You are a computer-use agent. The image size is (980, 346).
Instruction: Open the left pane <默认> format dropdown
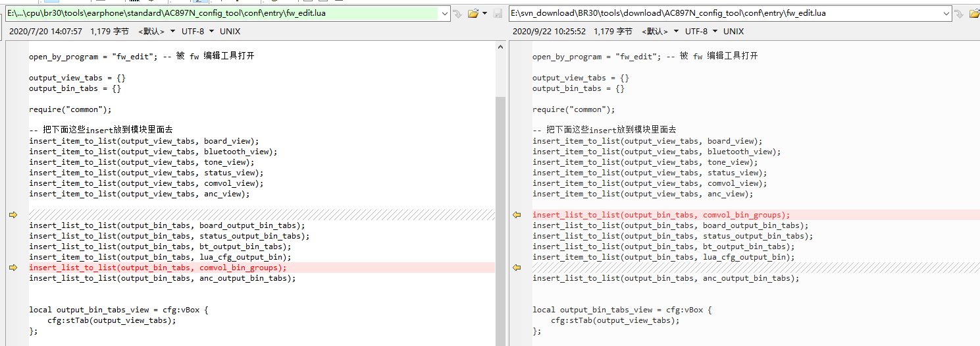coord(157,31)
